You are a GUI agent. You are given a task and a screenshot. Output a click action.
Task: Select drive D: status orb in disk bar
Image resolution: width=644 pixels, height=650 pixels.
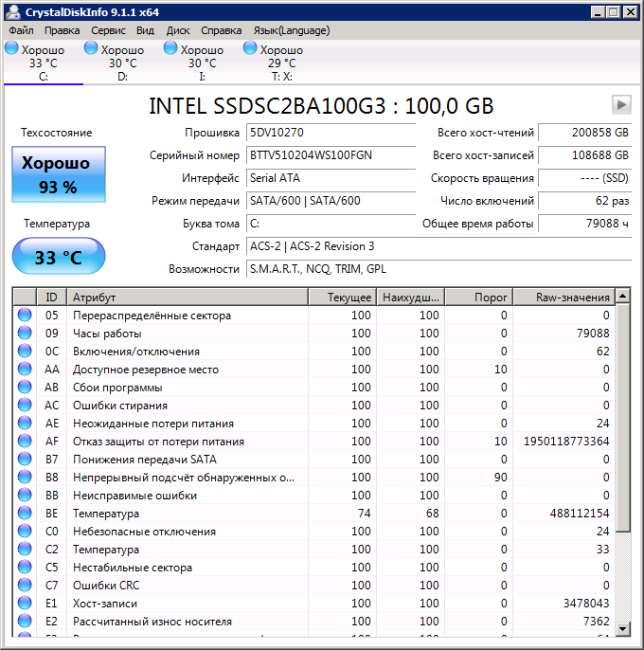click(x=91, y=48)
